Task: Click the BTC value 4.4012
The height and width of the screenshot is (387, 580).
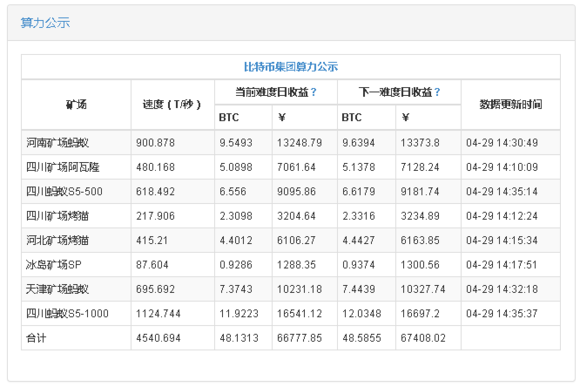Action: point(236,240)
